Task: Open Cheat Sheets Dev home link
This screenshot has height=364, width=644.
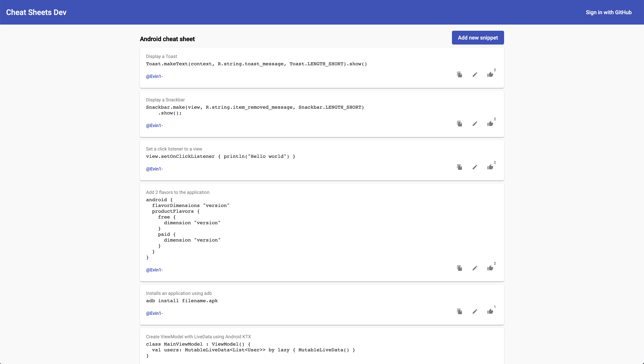Action: click(x=36, y=12)
